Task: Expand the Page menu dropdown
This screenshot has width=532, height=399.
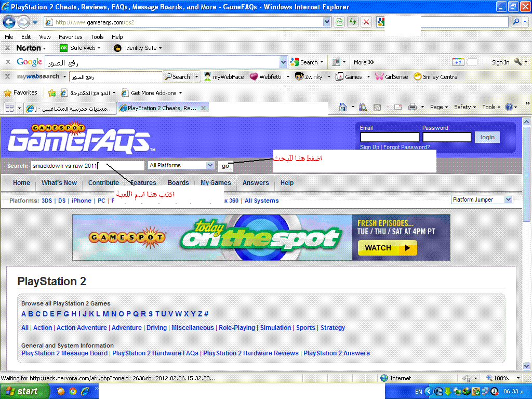Action: click(x=438, y=107)
